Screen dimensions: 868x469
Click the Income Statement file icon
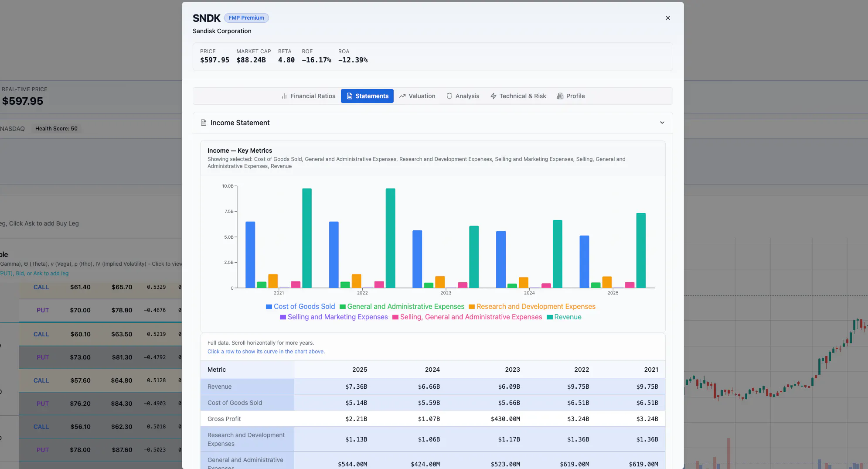204,123
